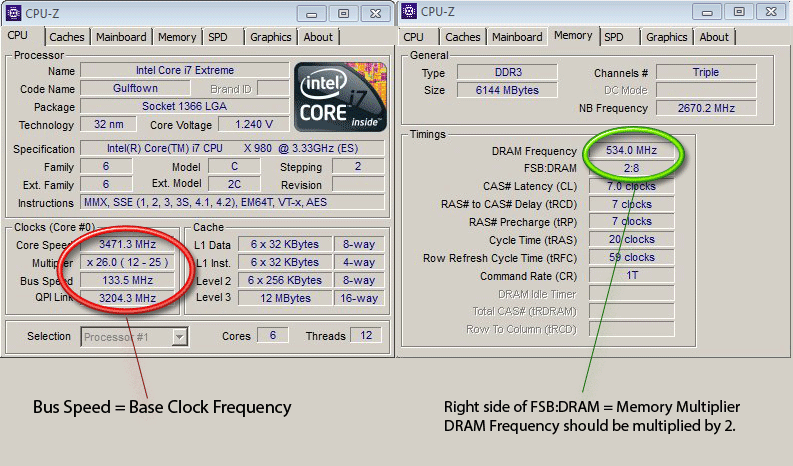793x466 pixels.
Task: Switch to Caches tab in right window
Action: click(x=463, y=37)
